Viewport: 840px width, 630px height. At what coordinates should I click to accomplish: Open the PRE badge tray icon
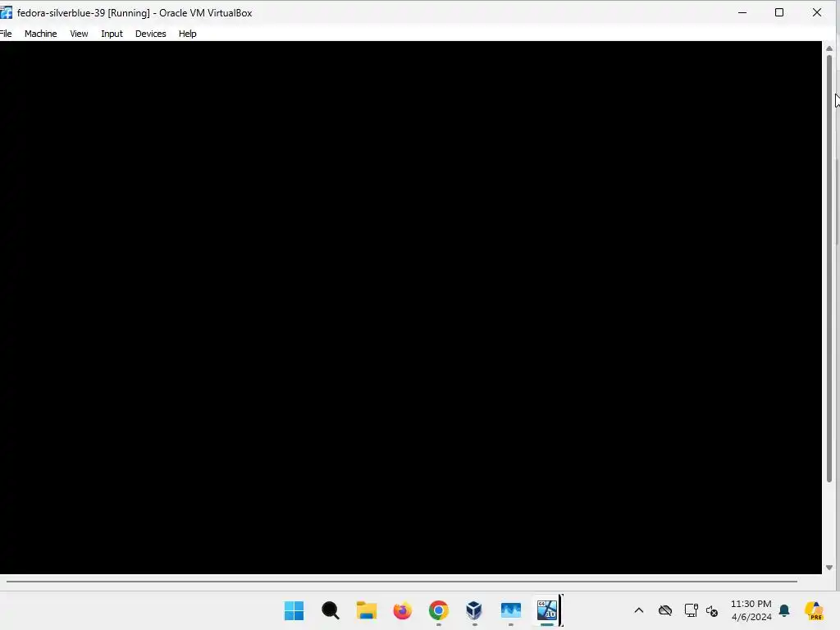814,610
